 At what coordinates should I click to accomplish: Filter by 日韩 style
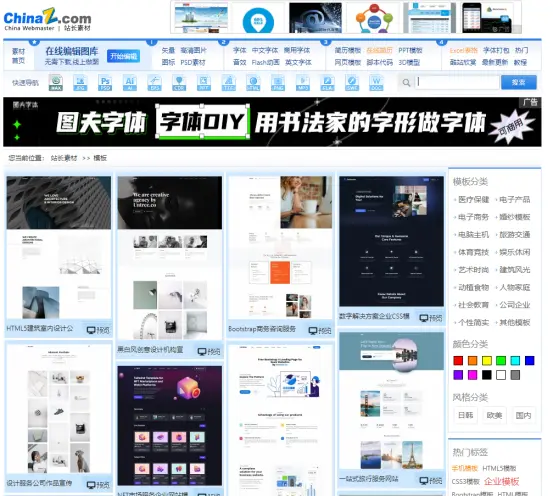pyautogui.click(x=465, y=415)
